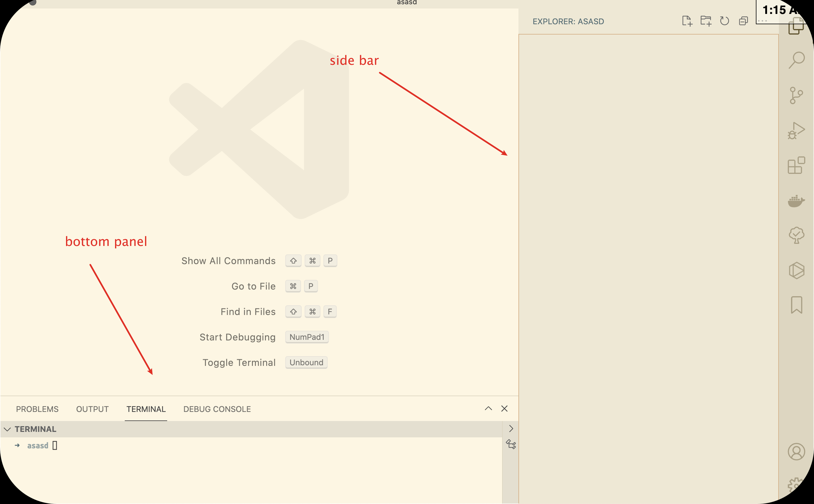Switch to the OUTPUT tab
Image resolution: width=814 pixels, height=504 pixels.
point(92,409)
